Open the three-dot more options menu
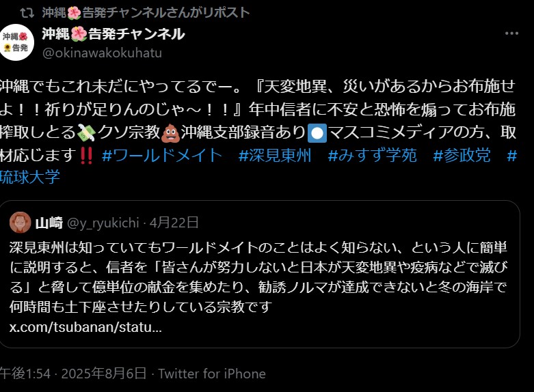 tap(511, 33)
